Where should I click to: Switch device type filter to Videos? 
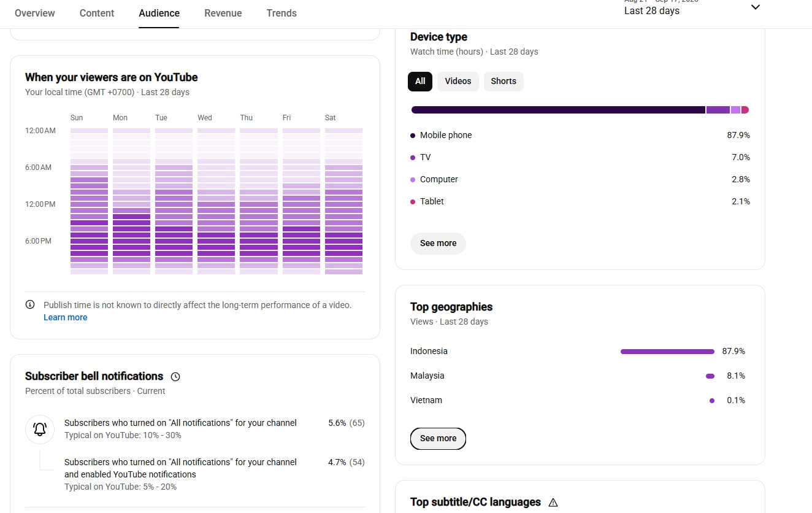[x=458, y=82]
